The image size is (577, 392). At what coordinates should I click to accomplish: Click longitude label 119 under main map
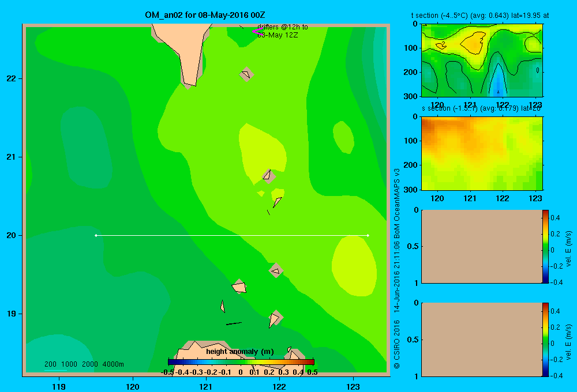[x=59, y=386]
